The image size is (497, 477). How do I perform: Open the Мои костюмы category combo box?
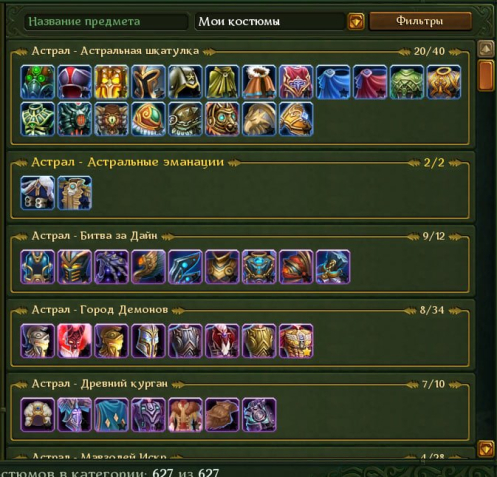[x=269, y=22]
